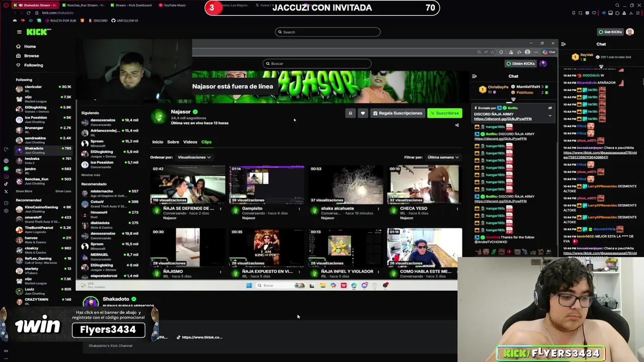The width and height of the screenshot is (644, 362).
Task: Open misternacho in the Recomendado list
Action: [110, 193]
